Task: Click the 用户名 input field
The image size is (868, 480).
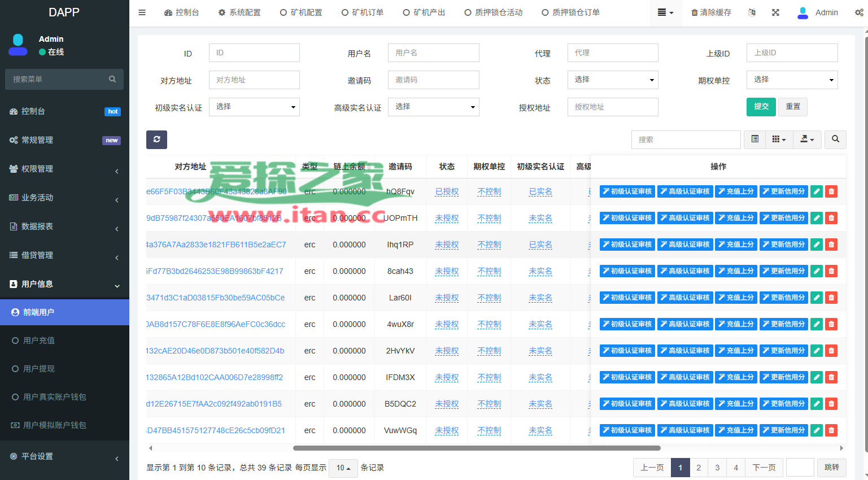Action: pyautogui.click(x=433, y=53)
